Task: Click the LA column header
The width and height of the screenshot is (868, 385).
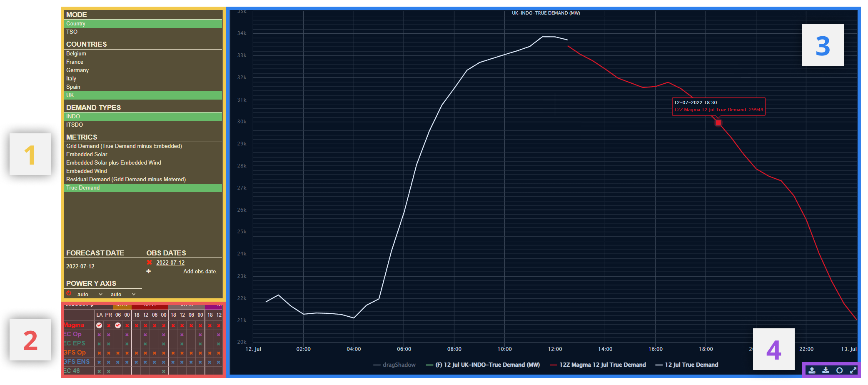Action: [x=99, y=315]
